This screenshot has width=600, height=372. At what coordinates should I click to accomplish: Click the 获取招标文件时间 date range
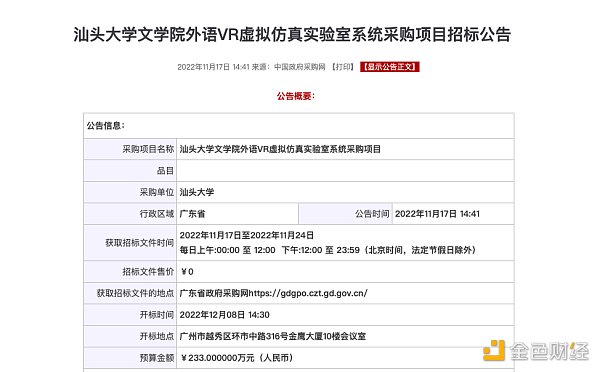(247, 235)
